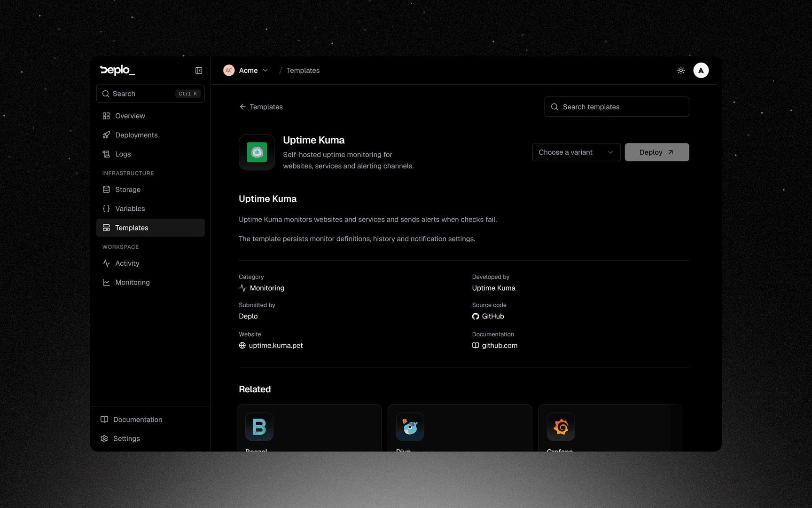Click the Ctrl K shortcut badge
The width and height of the screenshot is (812, 508).
pos(188,94)
